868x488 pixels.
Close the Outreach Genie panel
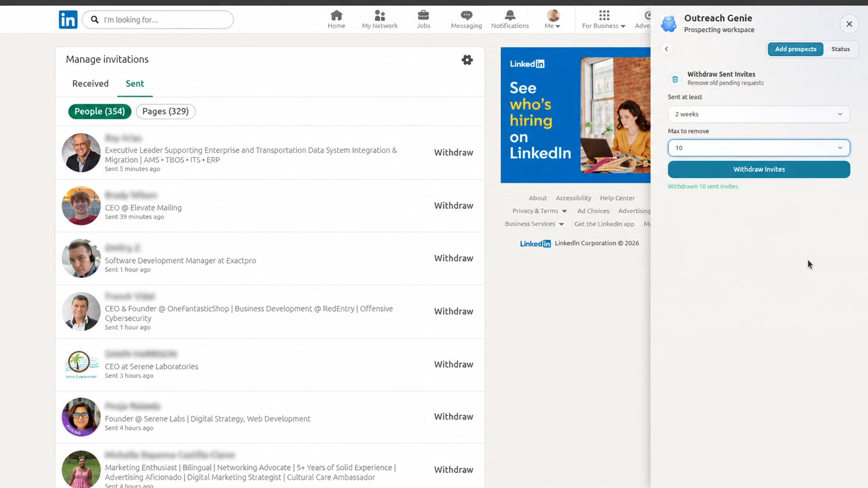[849, 24]
